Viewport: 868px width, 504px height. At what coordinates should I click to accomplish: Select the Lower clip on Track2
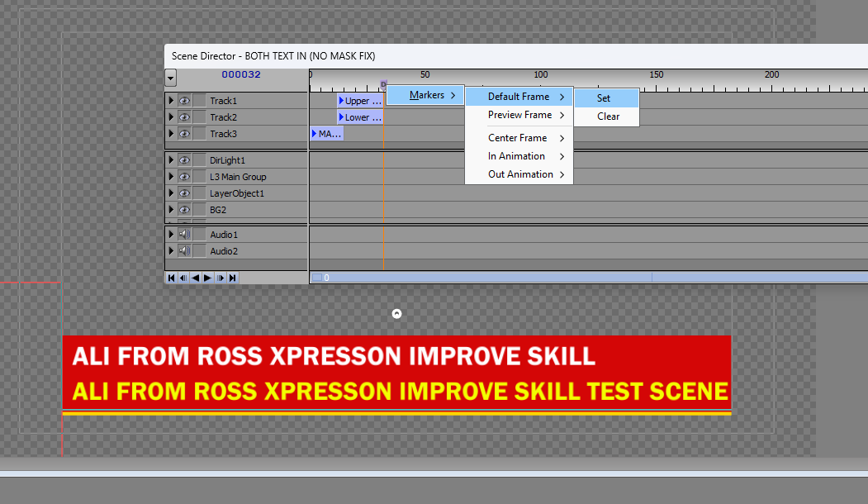360,117
